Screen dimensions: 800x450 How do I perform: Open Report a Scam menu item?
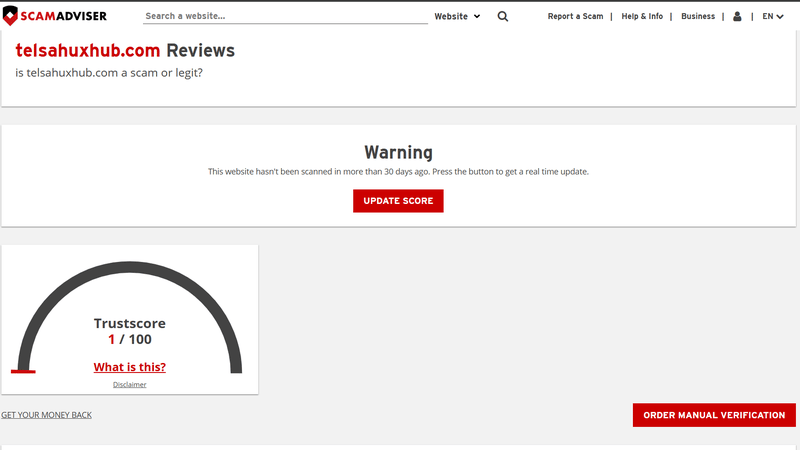(575, 16)
